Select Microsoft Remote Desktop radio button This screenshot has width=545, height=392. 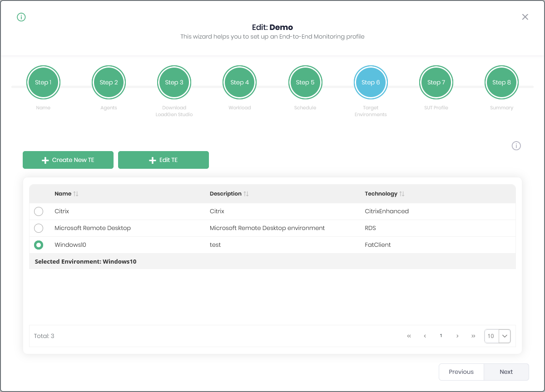click(x=39, y=228)
